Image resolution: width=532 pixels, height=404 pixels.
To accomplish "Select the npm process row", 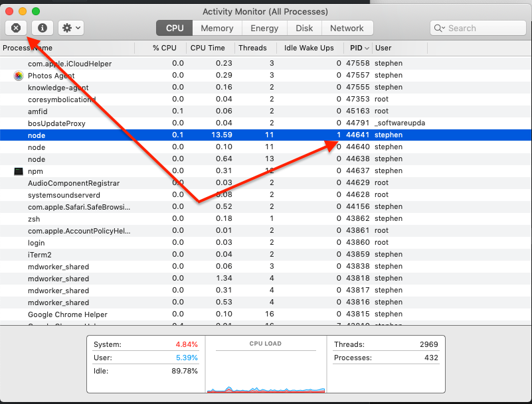I will [x=266, y=170].
